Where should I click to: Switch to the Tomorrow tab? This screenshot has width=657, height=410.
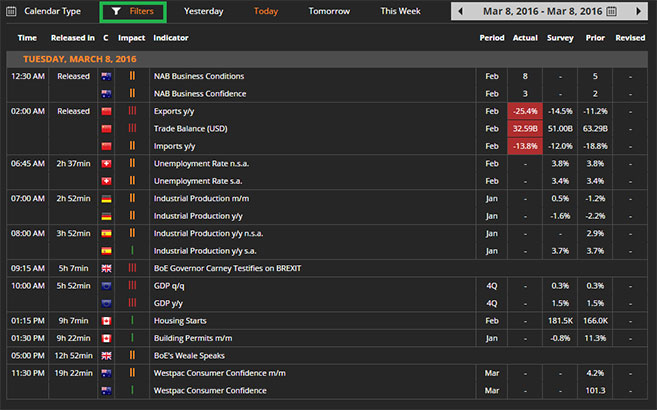[x=329, y=11]
